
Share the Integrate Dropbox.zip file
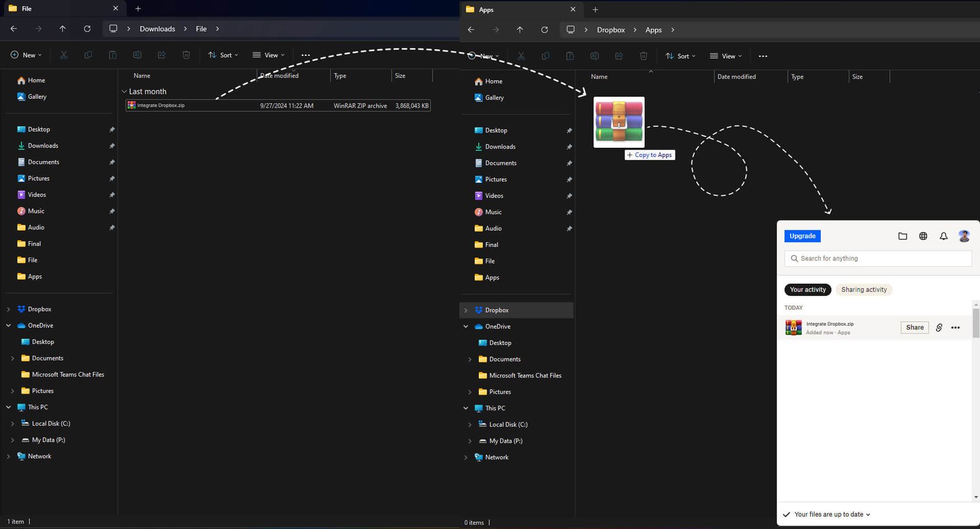point(914,327)
